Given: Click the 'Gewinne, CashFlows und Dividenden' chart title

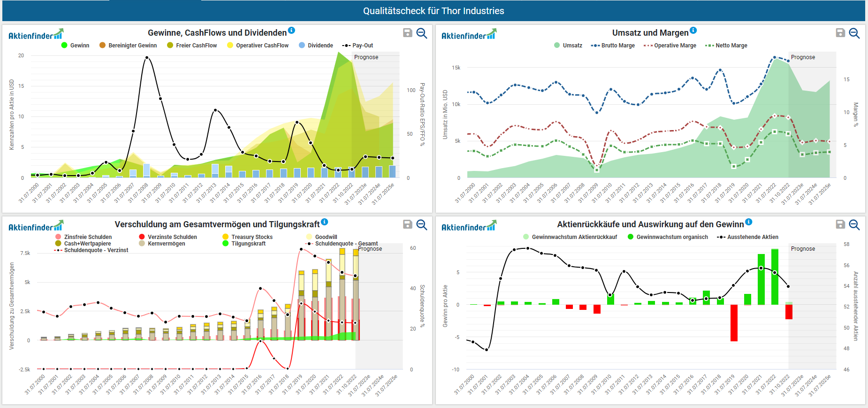Looking at the screenshot, I should 217,33.
